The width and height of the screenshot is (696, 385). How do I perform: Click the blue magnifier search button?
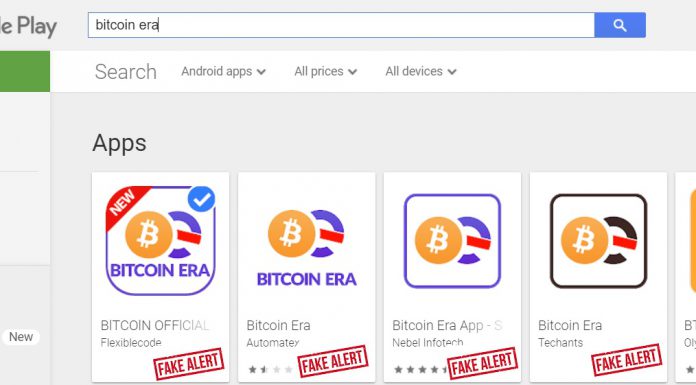[620, 25]
